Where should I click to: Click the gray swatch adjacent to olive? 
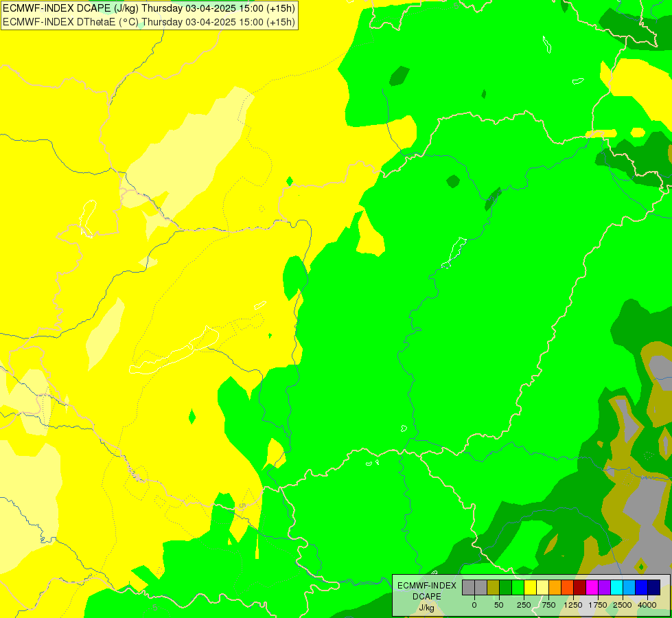481,587
